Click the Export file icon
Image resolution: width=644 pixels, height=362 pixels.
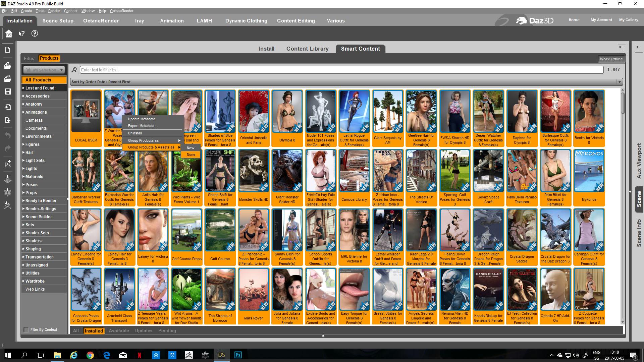coord(7,120)
